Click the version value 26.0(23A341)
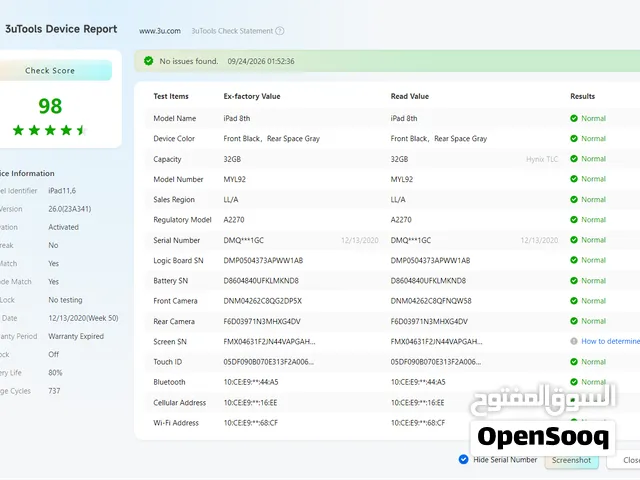The image size is (640, 480). pyautogui.click(x=70, y=209)
